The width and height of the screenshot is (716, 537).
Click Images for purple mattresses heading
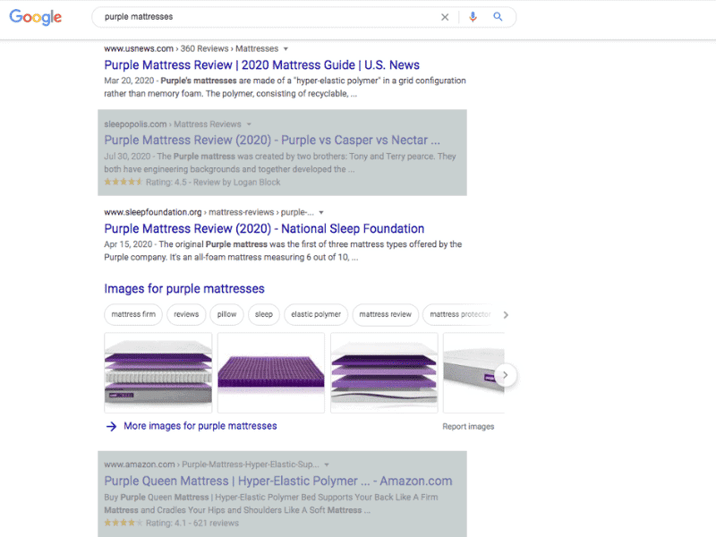coord(184,289)
